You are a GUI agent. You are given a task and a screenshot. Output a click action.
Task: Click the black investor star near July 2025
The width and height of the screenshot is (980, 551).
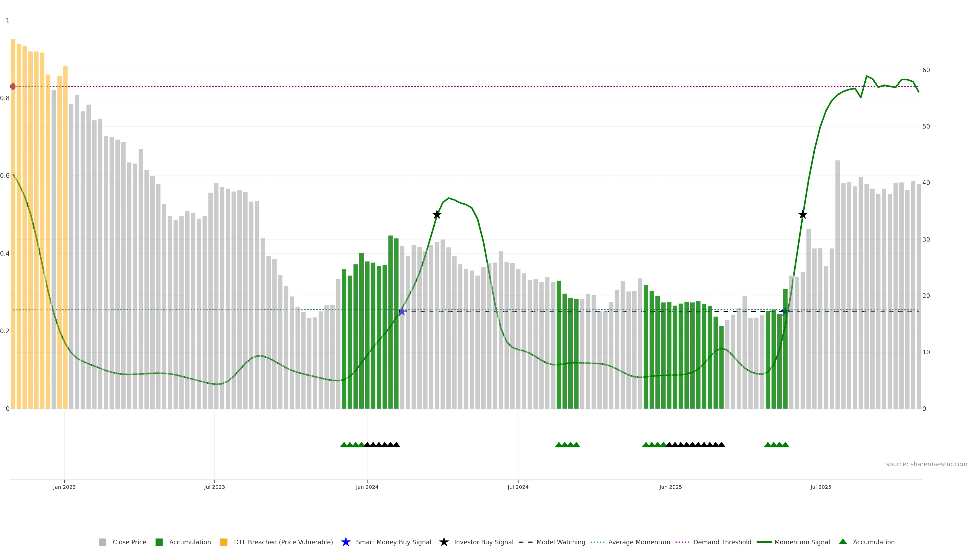pyautogui.click(x=802, y=215)
